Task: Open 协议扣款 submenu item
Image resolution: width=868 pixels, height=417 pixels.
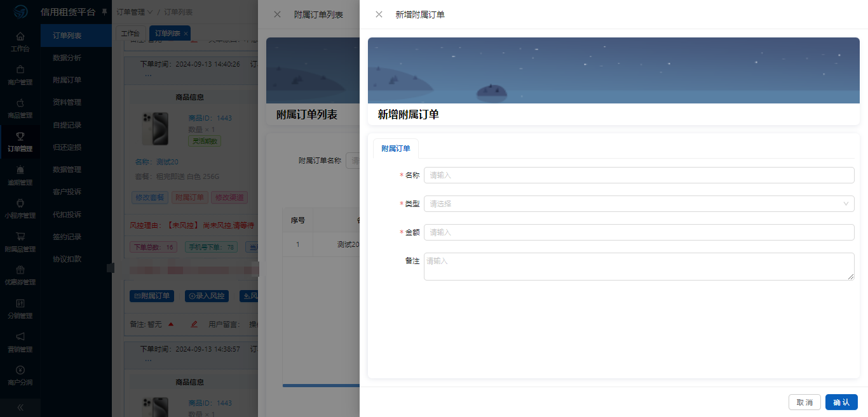Action: click(76, 259)
